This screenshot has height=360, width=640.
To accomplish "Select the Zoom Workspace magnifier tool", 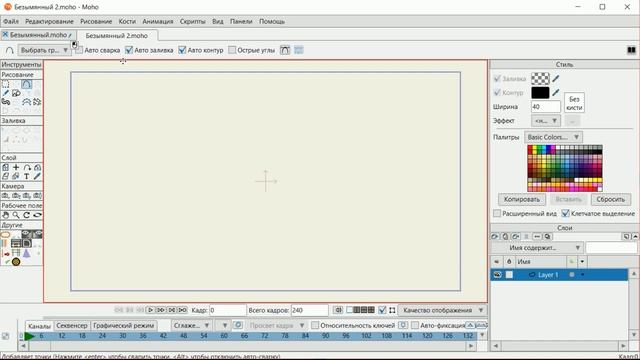I will tap(16, 215).
